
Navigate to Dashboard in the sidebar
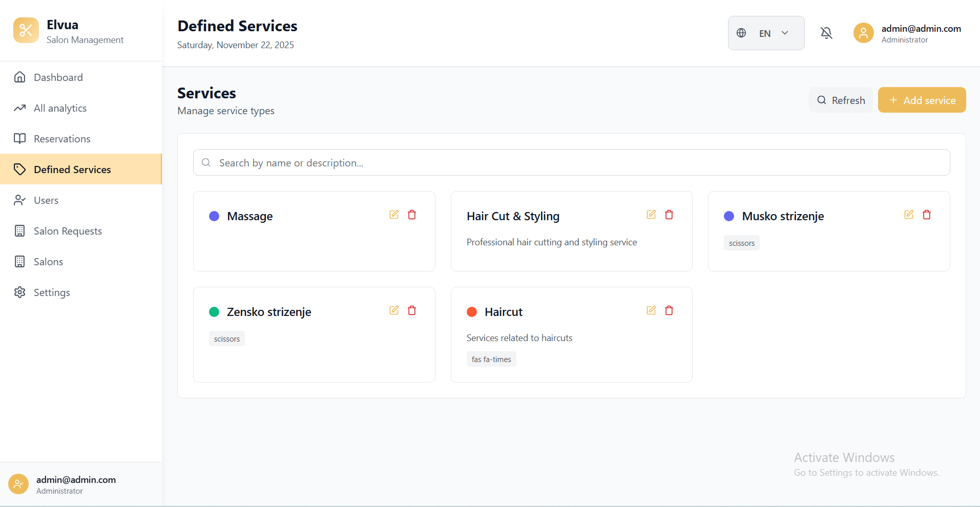[58, 77]
